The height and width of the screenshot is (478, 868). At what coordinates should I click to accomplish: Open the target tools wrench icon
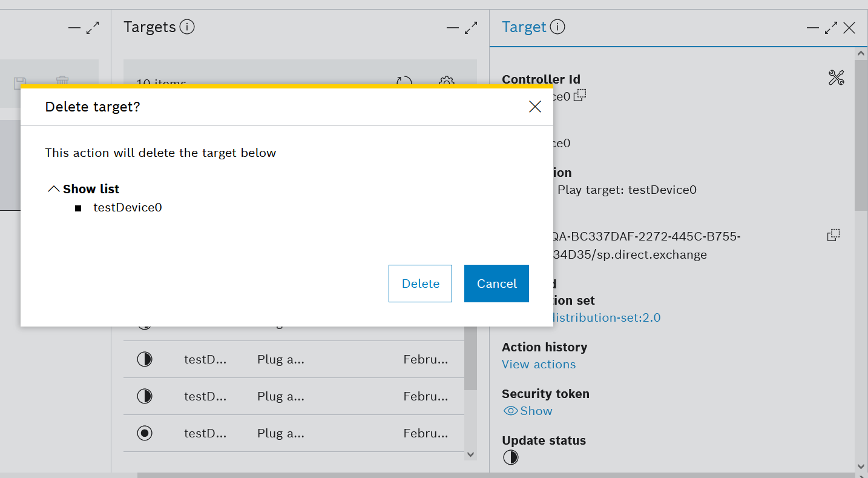[836, 78]
